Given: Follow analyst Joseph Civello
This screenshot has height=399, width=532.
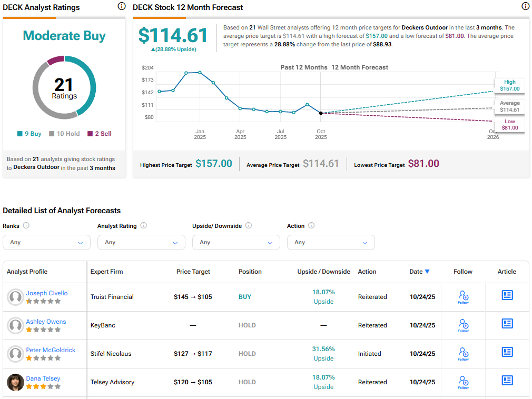Looking at the screenshot, I should click(x=463, y=297).
